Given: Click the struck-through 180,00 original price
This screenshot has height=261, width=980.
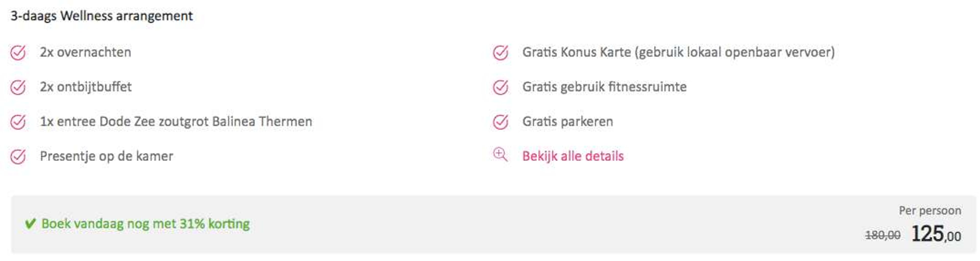Looking at the screenshot, I should (883, 235).
